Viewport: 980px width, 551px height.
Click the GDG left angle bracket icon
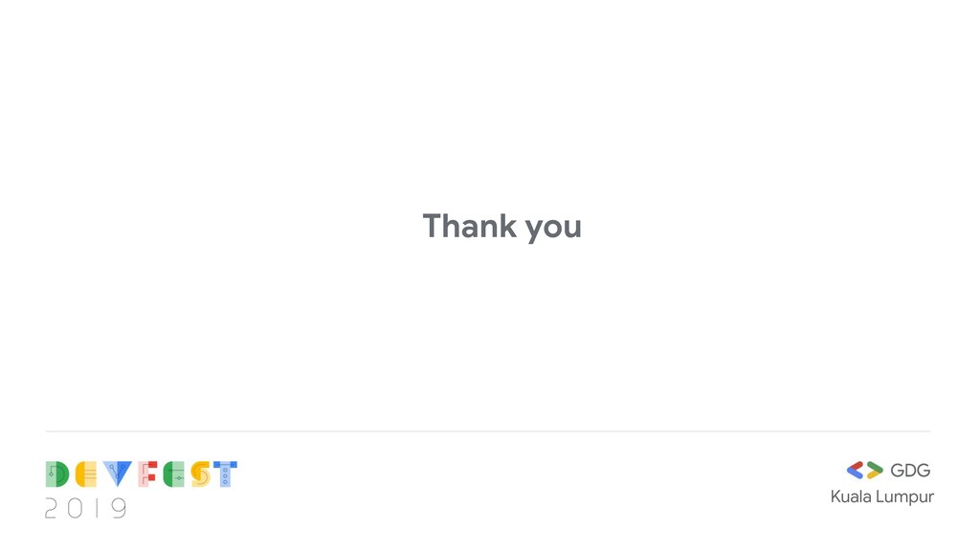[855, 471]
